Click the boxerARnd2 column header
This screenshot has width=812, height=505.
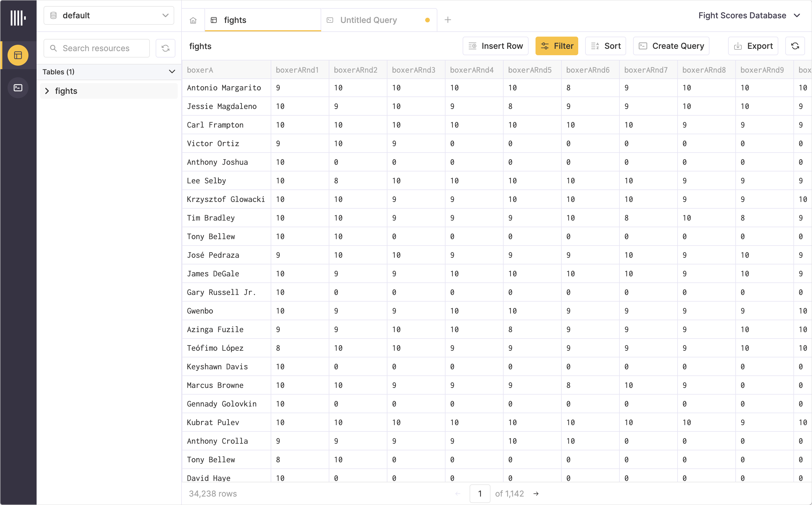[358, 70]
